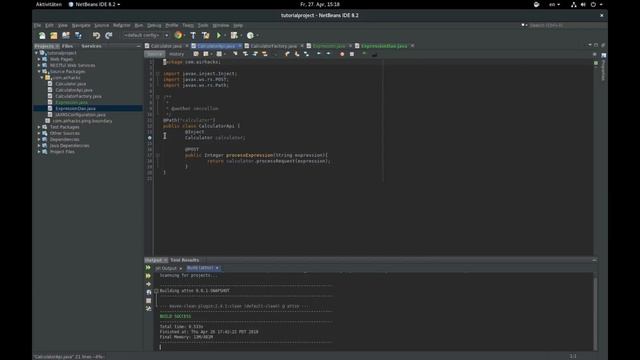Collapse the Source Packages node

point(39,71)
